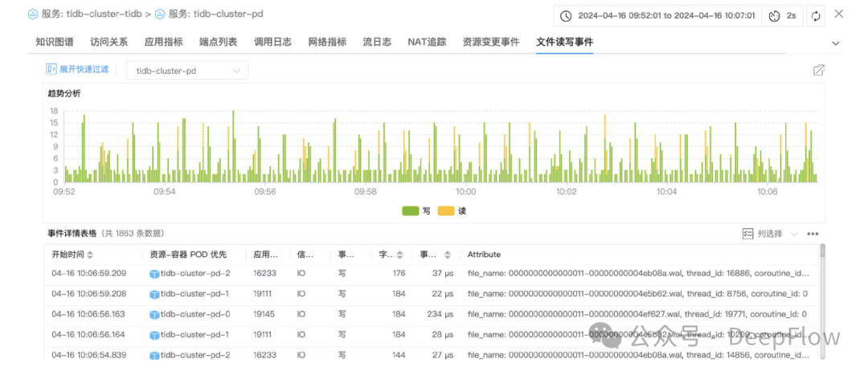Click attribute text with thread_id: 16886
Image resolution: width=868 pixels, height=371 pixels.
point(640,273)
